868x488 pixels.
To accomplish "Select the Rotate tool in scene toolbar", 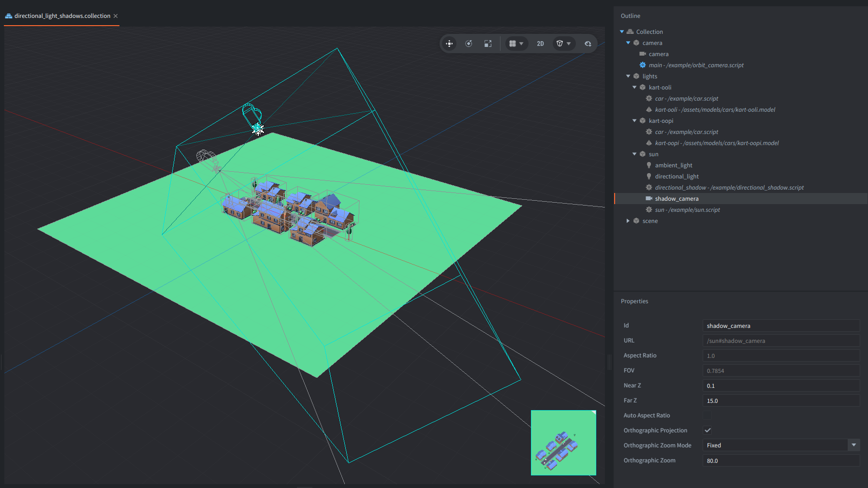I will [x=469, y=44].
